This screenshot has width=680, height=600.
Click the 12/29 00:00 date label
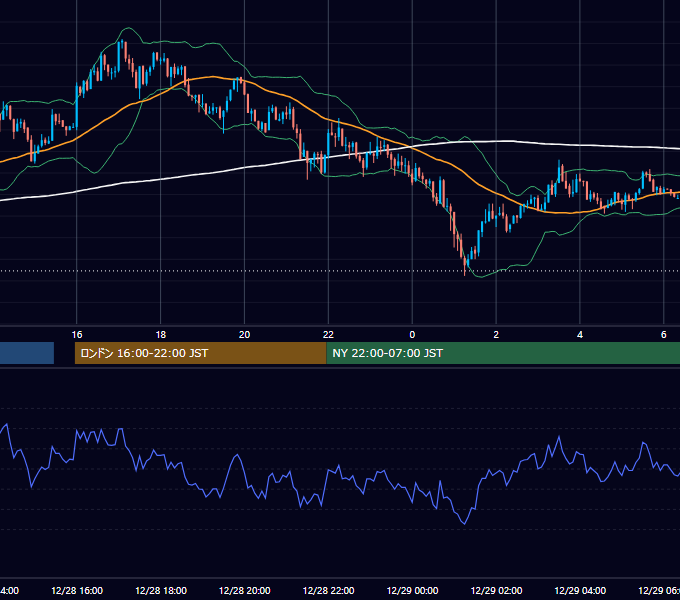pos(412,590)
